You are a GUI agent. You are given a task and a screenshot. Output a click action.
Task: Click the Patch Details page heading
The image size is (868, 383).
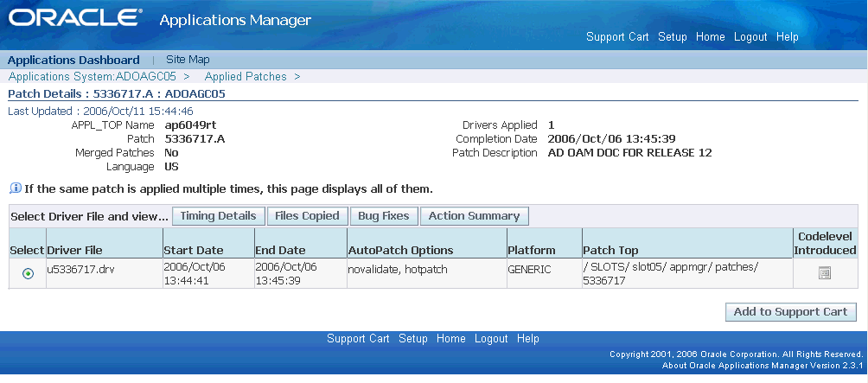pos(116,93)
